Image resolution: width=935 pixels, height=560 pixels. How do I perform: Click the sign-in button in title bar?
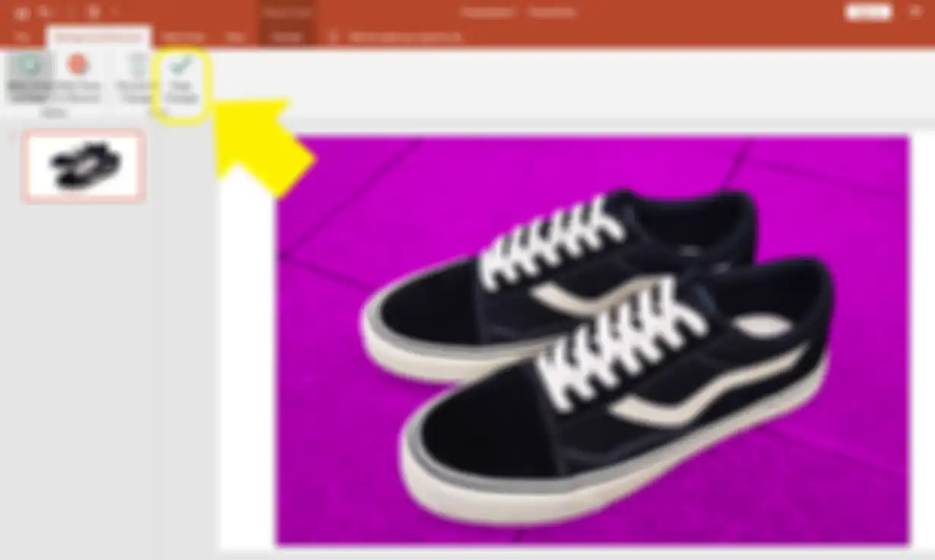tap(867, 13)
